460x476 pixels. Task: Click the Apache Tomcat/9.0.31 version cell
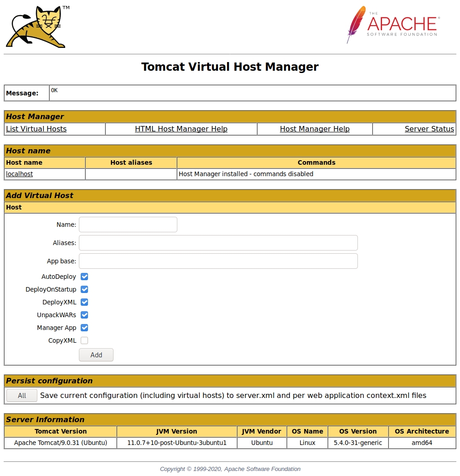[x=61, y=443]
